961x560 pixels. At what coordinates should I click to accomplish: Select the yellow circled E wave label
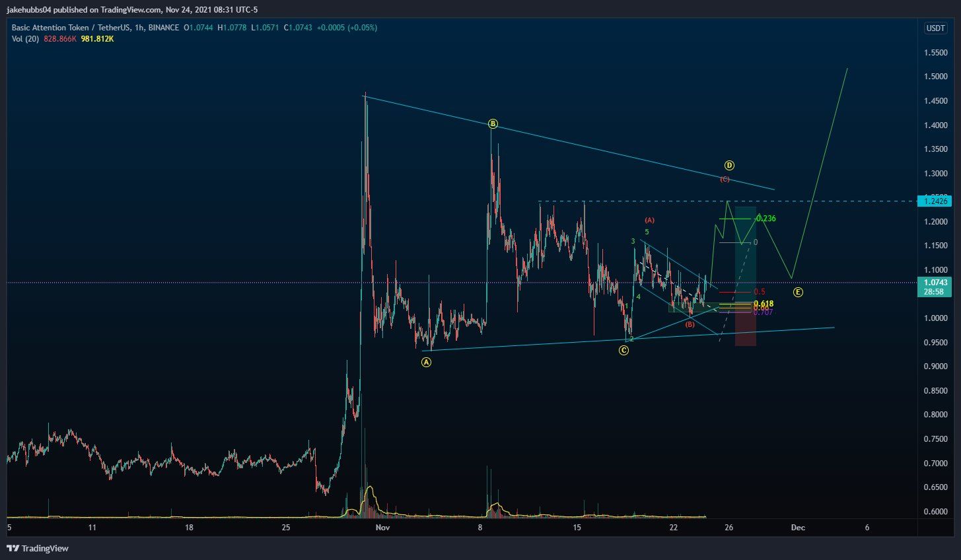tap(798, 292)
